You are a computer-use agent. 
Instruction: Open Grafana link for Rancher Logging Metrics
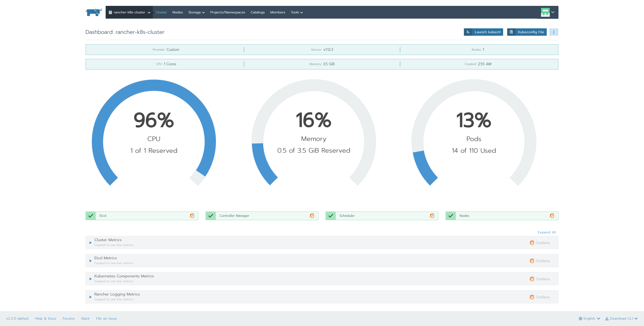pos(540,297)
